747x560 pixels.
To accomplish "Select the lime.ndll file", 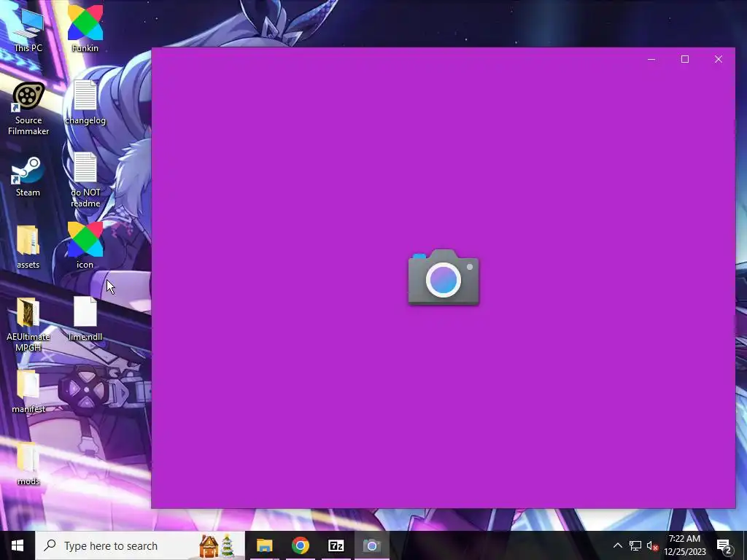I will [85, 319].
